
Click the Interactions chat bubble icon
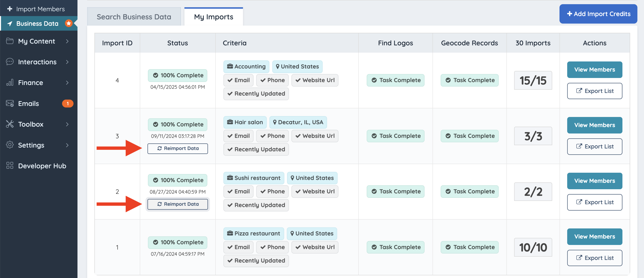pyautogui.click(x=10, y=62)
